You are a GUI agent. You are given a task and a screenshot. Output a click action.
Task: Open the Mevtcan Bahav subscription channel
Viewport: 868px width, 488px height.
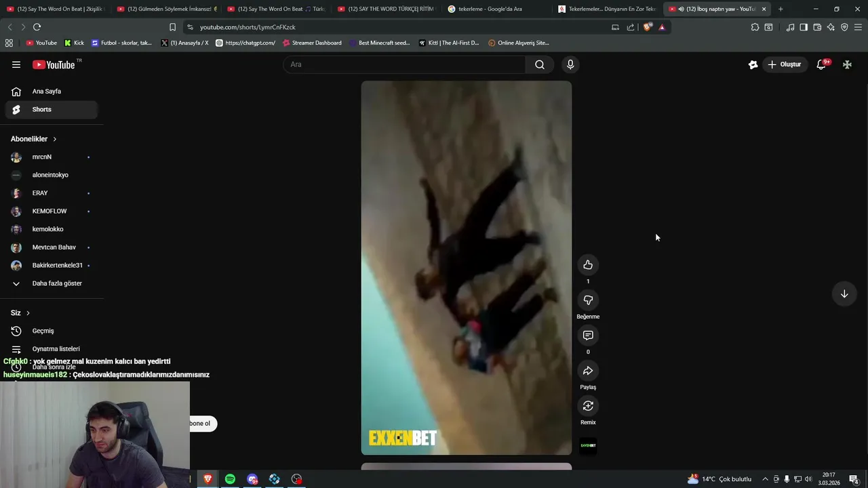pyautogui.click(x=52, y=247)
